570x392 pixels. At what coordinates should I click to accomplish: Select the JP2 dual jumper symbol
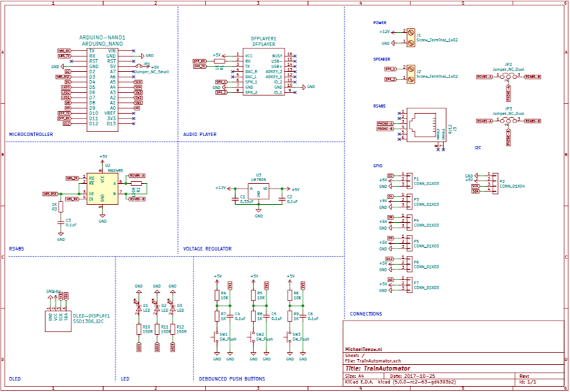pyautogui.click(x=508, y=77)
